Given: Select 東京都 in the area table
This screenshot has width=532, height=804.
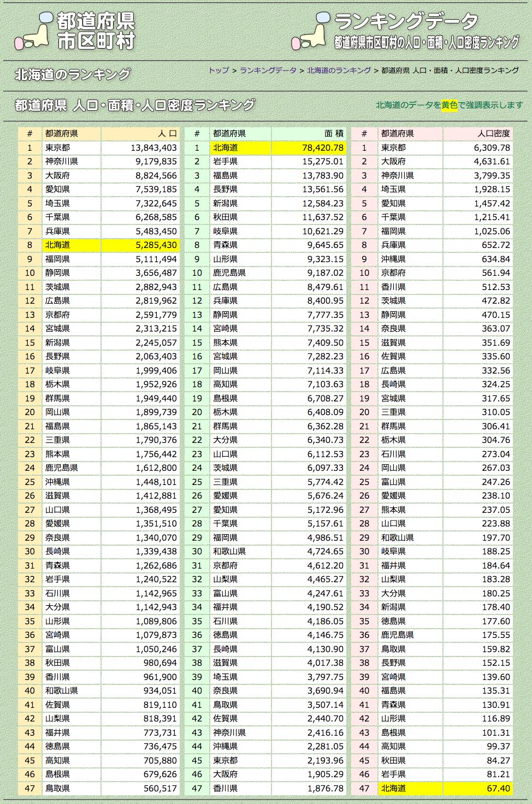Looking at the screenshot, I should (x=225, y=760).
